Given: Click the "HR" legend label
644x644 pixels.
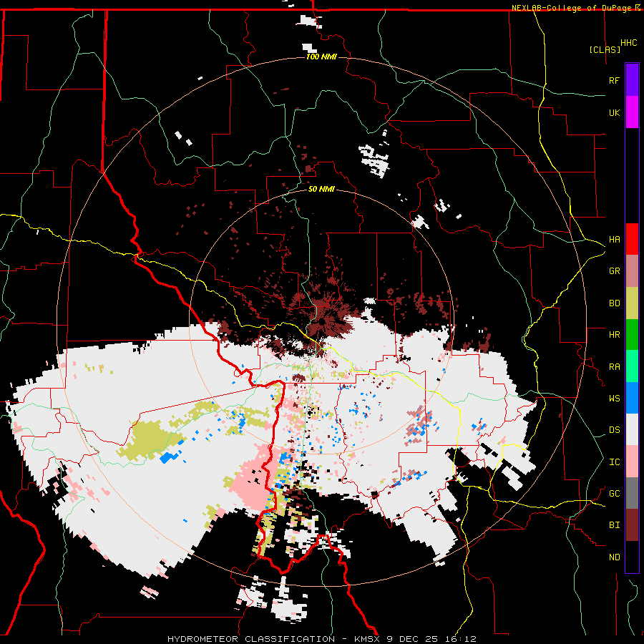Looking at the screenshot, I should [614, 335].
